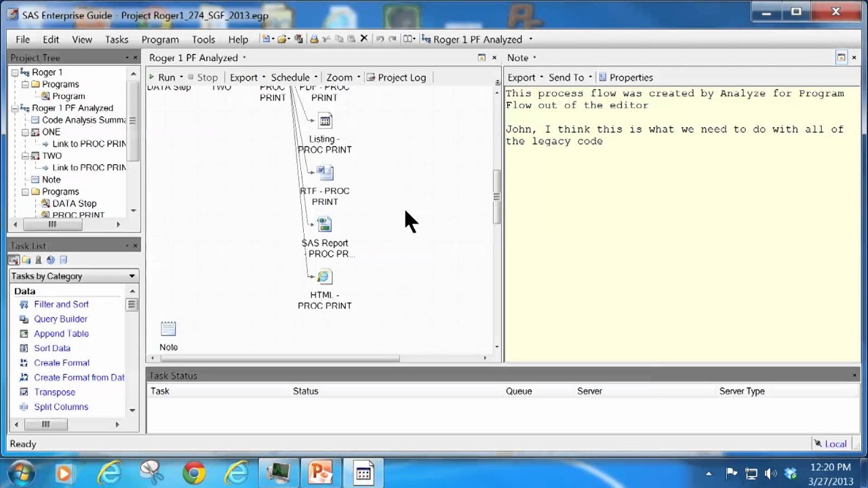Click the first Task List view icon
Screen dimensions: 868x488
point(14,260)
